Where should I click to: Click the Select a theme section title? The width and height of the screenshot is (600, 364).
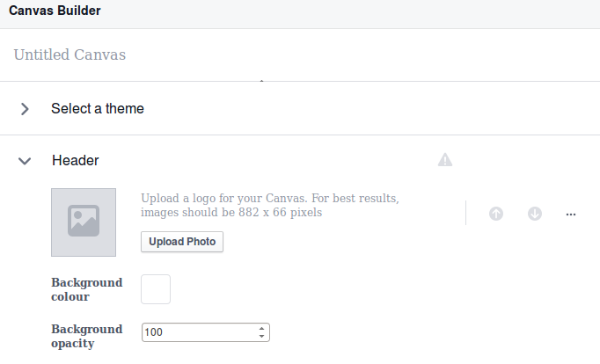click(x=98, y=109)
